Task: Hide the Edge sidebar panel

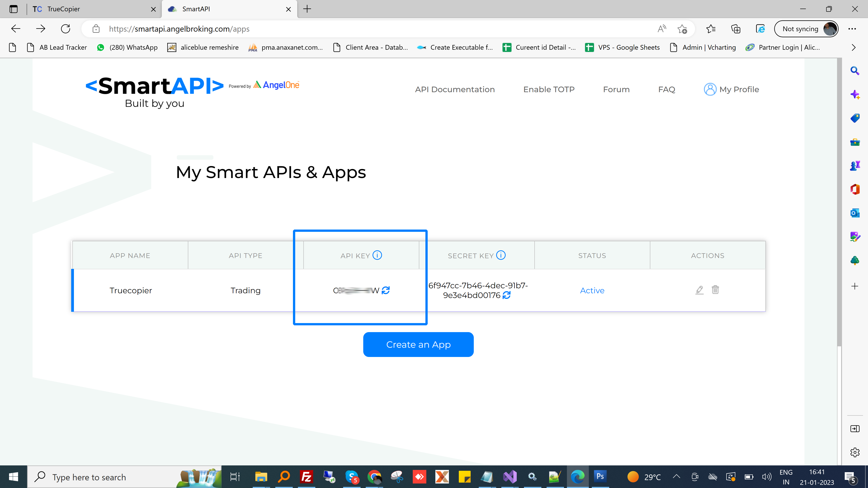Action: [854, 429]
